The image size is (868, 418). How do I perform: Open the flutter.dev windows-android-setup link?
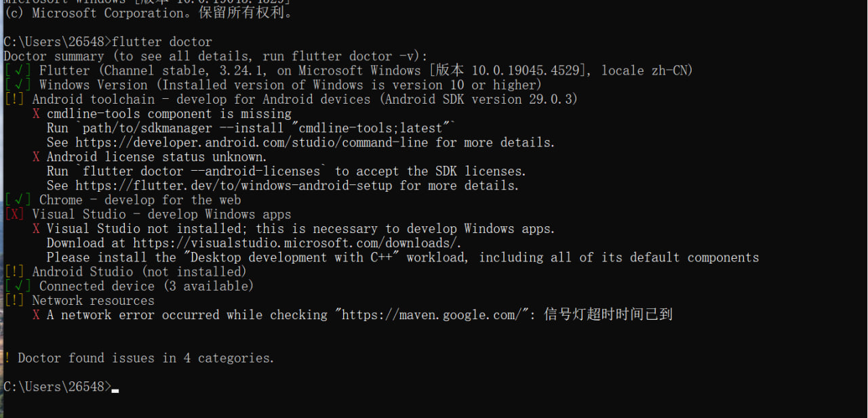pos(234,186)
